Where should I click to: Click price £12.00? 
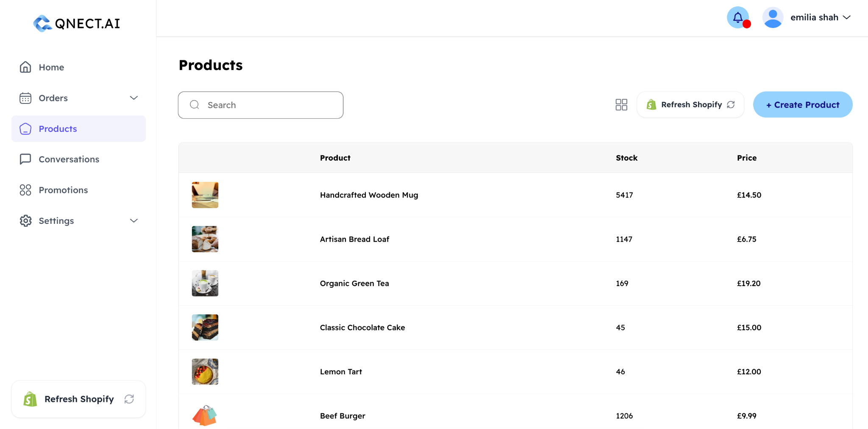pyautogui.click(x=749, y=371)
